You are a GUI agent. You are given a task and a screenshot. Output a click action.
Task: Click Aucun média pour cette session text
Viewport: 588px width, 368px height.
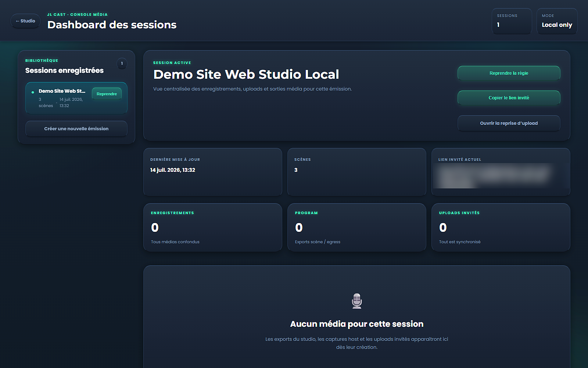pos(357,324)
